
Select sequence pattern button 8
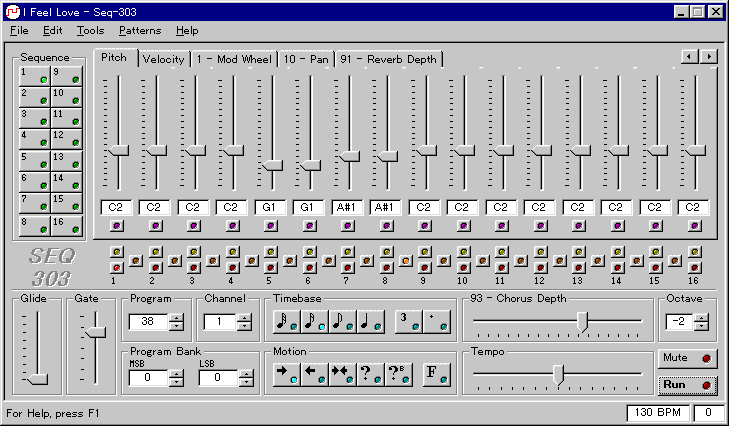click(34, 226)
